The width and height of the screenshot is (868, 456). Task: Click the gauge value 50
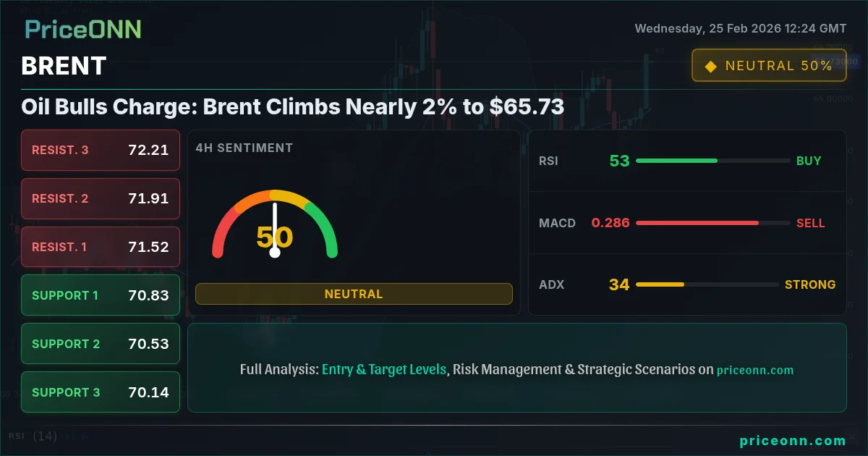275,237
